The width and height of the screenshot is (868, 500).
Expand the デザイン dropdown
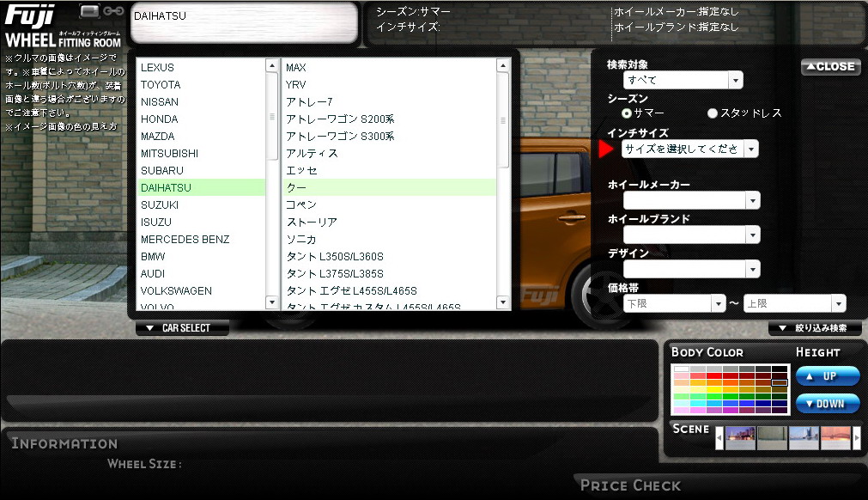click(x=691, y=269)
